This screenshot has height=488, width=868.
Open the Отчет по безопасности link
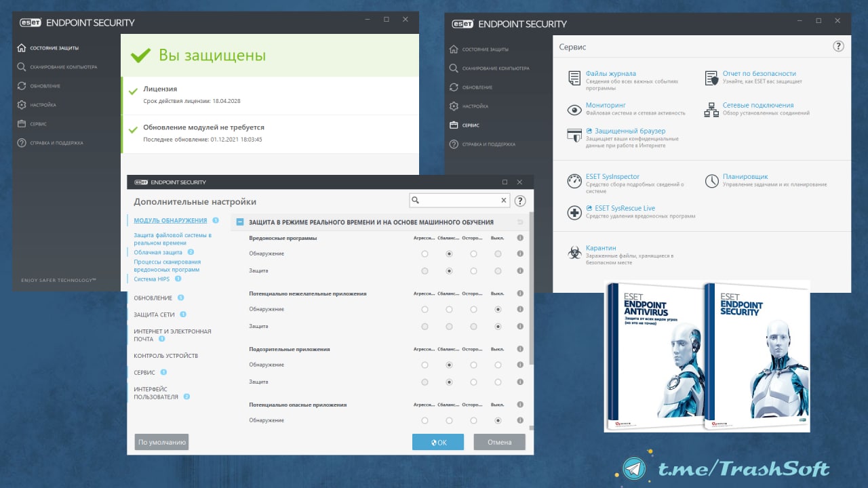pos(759,73)
